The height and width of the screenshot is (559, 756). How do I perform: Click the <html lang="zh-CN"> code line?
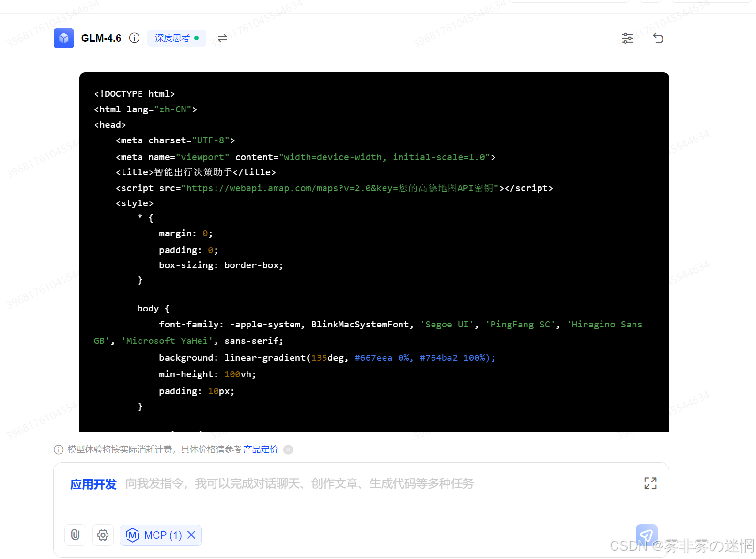145,109
